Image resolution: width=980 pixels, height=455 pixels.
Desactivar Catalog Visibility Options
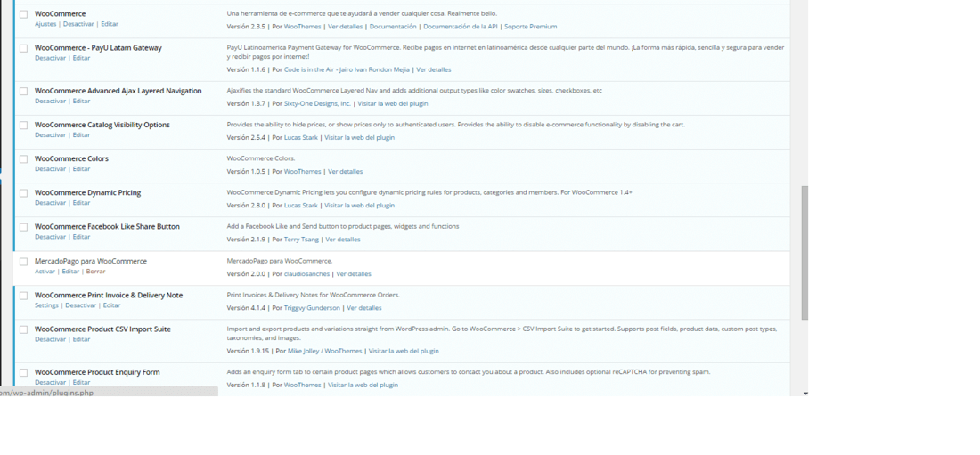pos(50,135)
